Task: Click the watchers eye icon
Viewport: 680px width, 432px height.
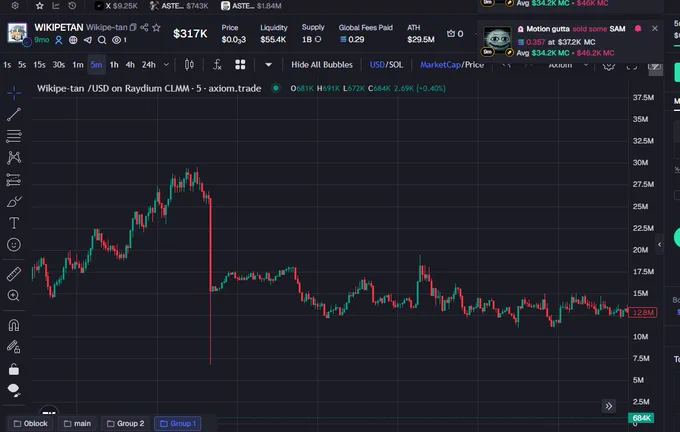Action: (x=116, y=40)
